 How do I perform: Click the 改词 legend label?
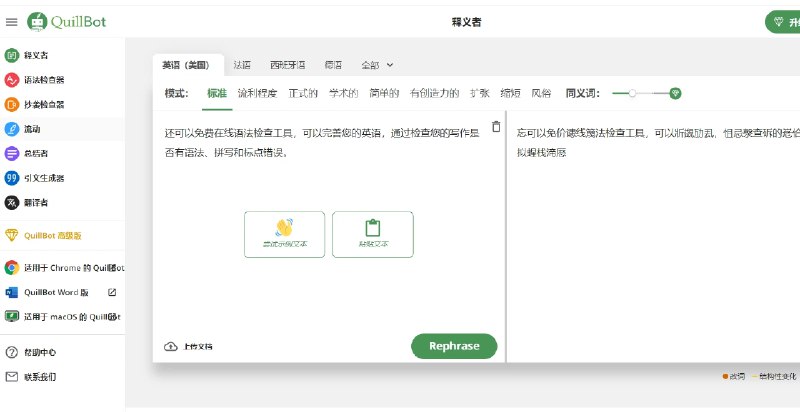tap(737, 376)
